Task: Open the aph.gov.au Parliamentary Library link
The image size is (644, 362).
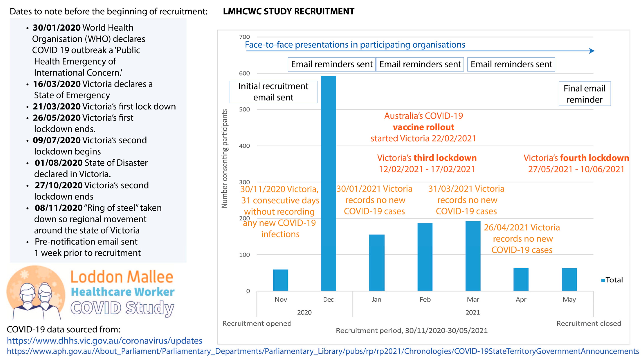Action: tap(322, 351)
